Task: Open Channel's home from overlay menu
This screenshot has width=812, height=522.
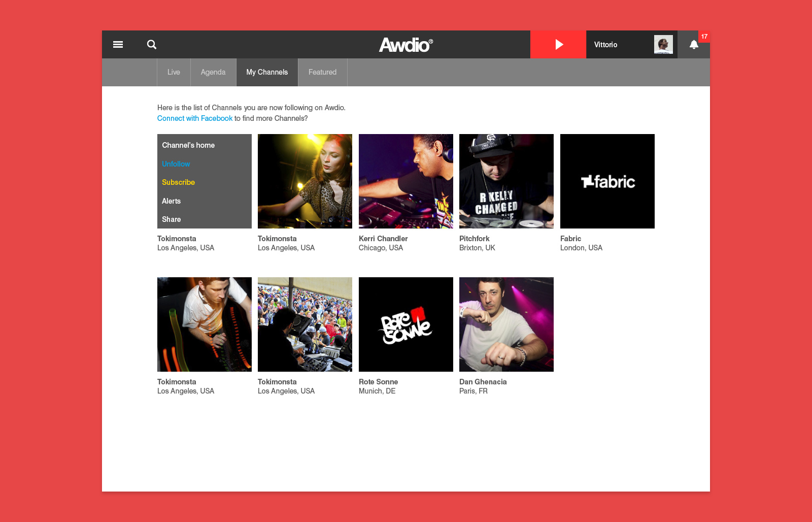Action: (x=188, y=145)
